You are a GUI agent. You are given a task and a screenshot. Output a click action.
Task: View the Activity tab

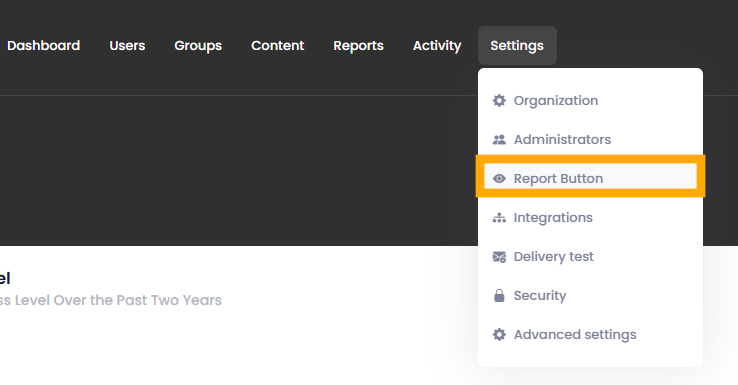tap(437, 46)
